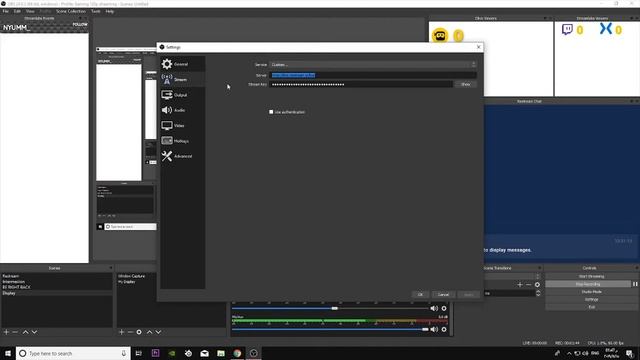Click the Exit button in Controls

tap(591, 307)
